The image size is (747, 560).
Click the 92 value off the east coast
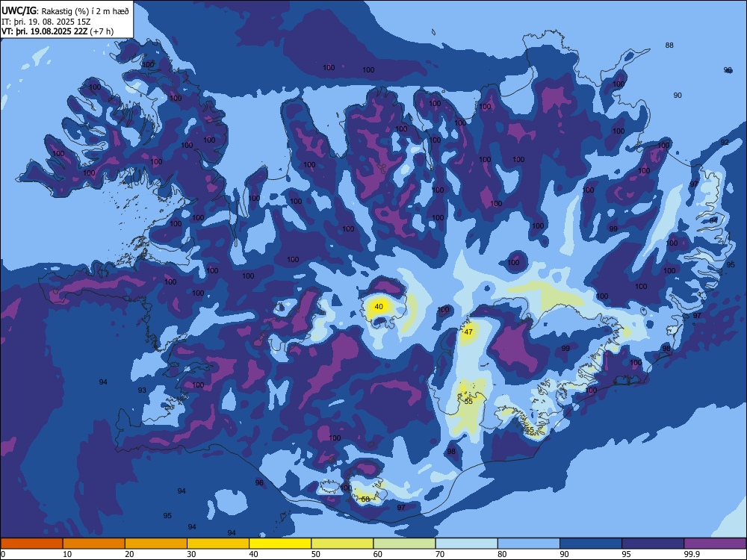725,143
